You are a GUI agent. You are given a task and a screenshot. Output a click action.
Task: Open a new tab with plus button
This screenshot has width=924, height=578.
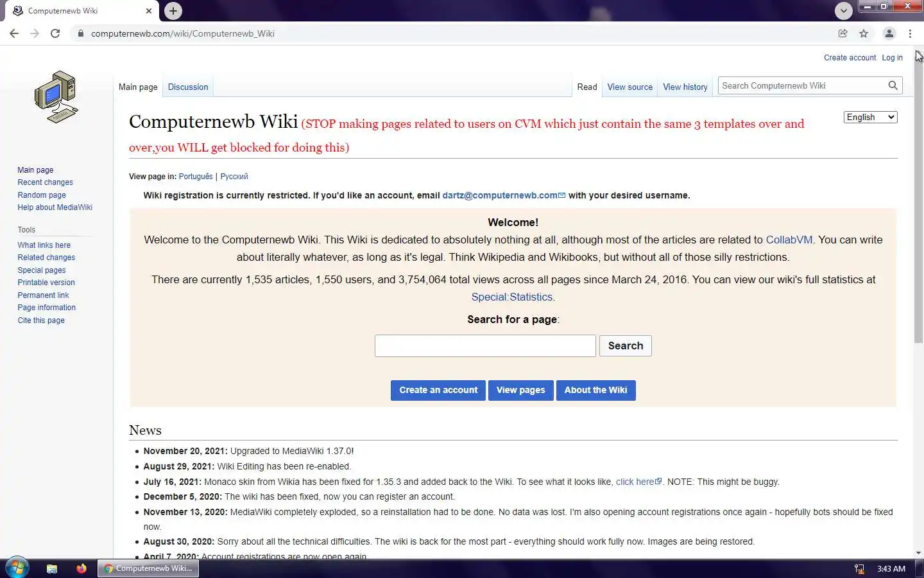coord(173,11)
